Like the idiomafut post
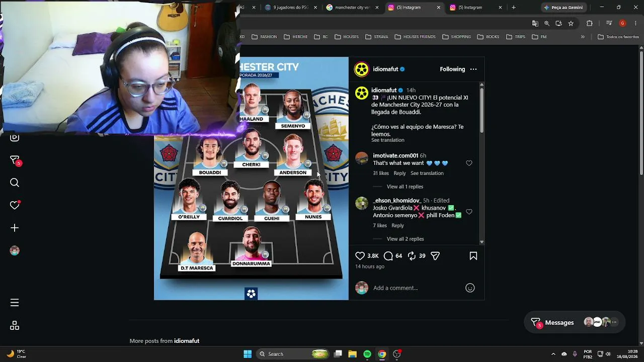The width and height of the screenshot is (644, 362). coord(360,256)
